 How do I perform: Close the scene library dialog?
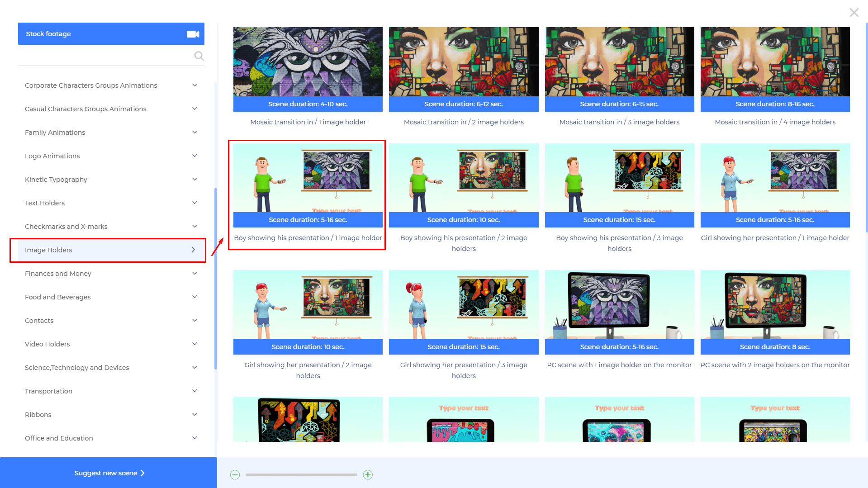click(x=854, y=13)
